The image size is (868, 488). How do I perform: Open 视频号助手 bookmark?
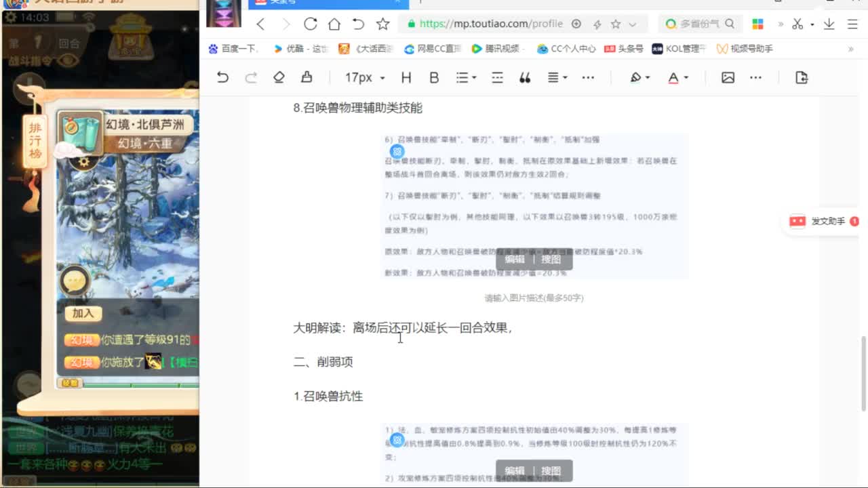(x=745, y=49)
